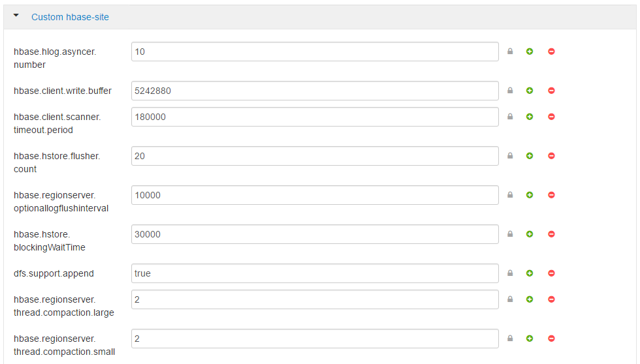Click the lock icon for dfs.support.append

[510, 273]
